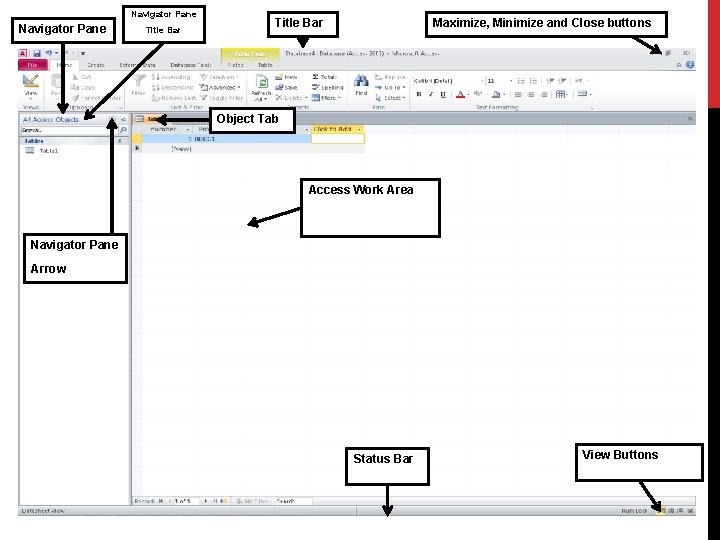The width and height of the screenshot is (720, 540).
Task: Click New record button
Action: pos(287,77)
